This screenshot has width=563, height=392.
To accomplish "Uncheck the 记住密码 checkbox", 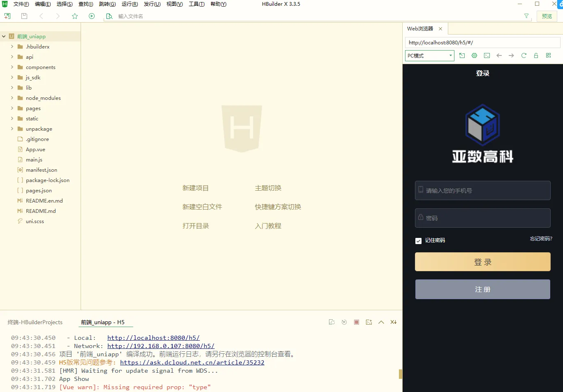I will 418,241.
